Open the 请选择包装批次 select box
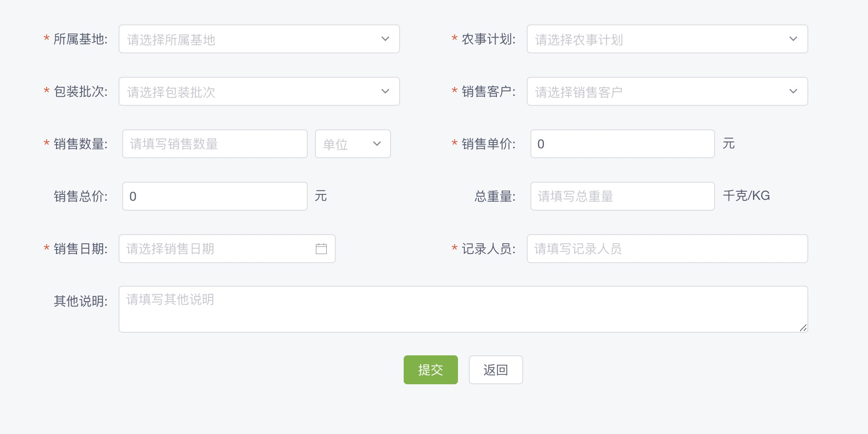The width and height of the screenshot is (868, 434). coord(259,91)
